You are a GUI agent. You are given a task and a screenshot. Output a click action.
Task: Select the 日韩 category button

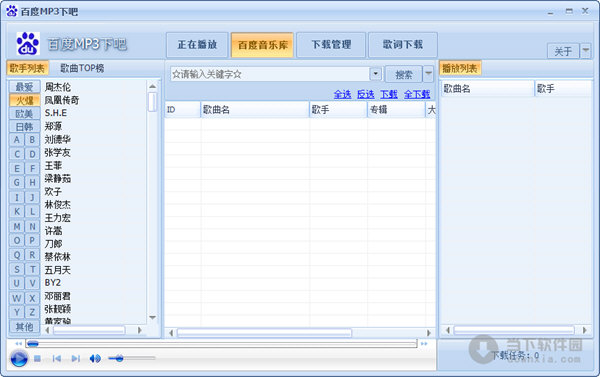24,127
